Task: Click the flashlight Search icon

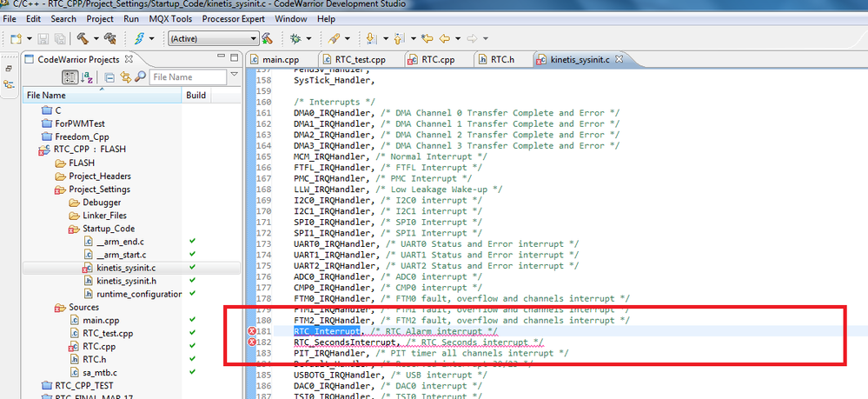Action: coord(334,39)
